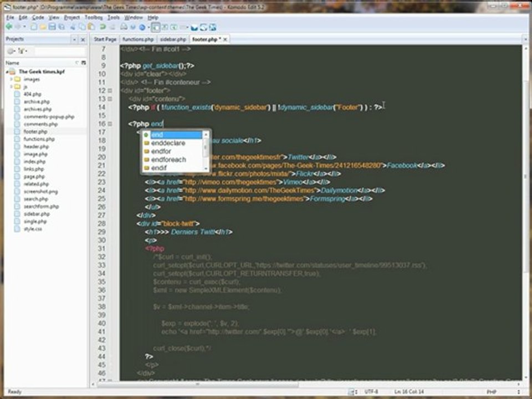Toggle the fold marker on line 12
This screenshot has height=399, width=532.
[110, 90]
